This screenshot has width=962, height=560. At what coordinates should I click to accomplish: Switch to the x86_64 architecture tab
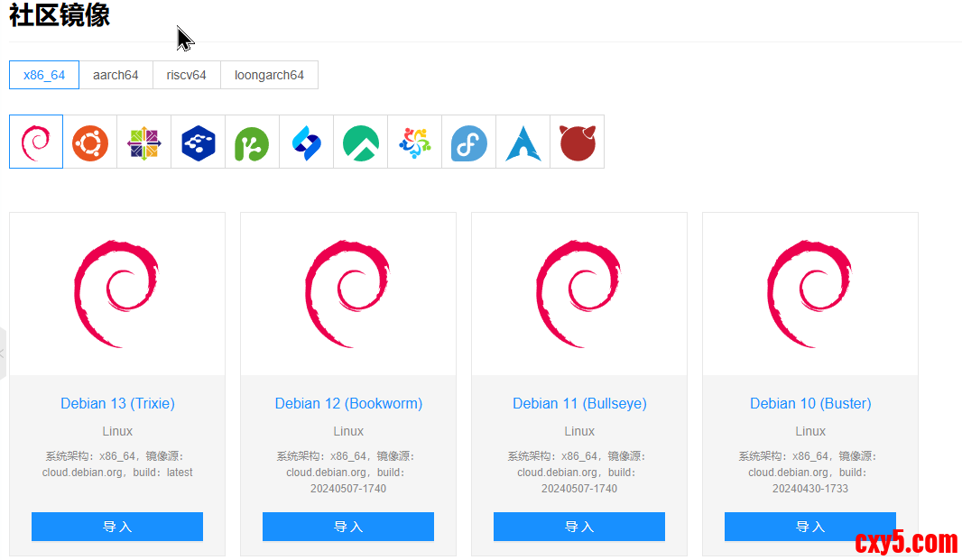pyautogui.click(x=44, y=75)
